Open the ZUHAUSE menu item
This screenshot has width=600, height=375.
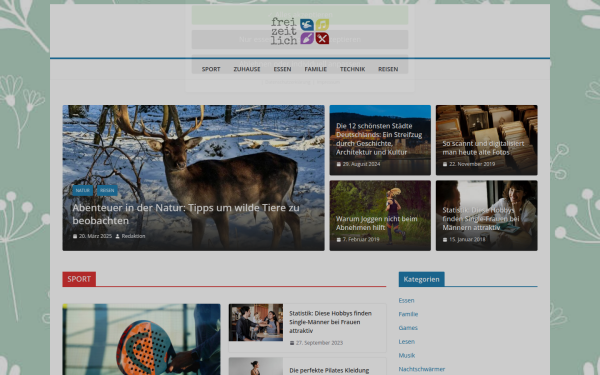click(247, 69)
